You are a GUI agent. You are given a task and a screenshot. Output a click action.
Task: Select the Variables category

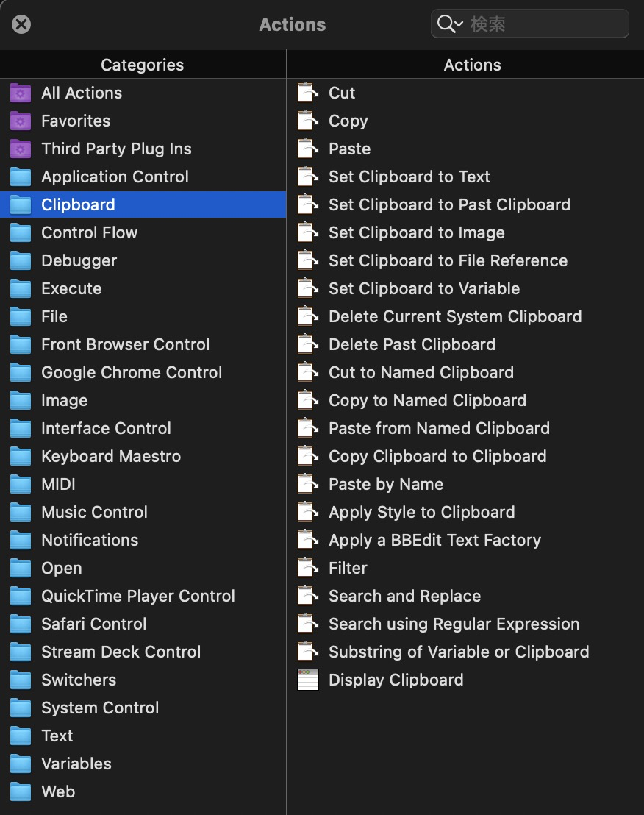point(143,764)
